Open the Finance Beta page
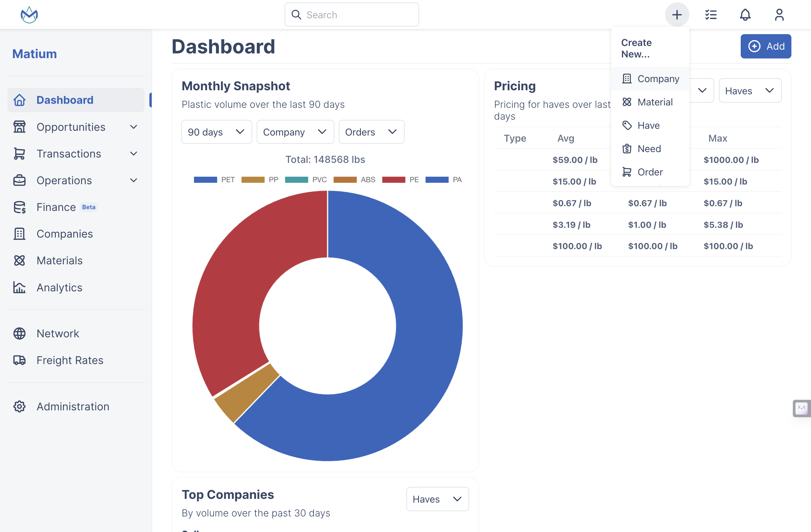The image size is (811, 532). click(76, 207)
